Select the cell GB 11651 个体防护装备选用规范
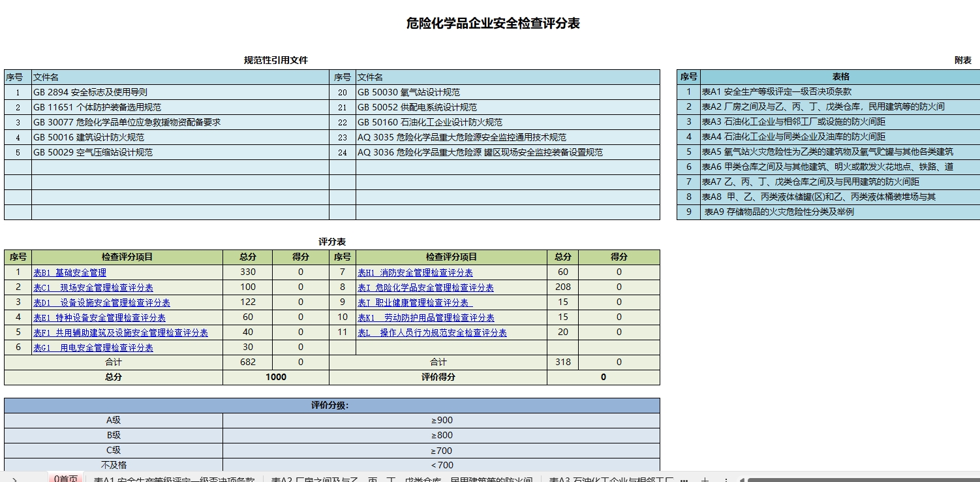The image size is (980, 482). pyautogui.click(x=180, y=107)
